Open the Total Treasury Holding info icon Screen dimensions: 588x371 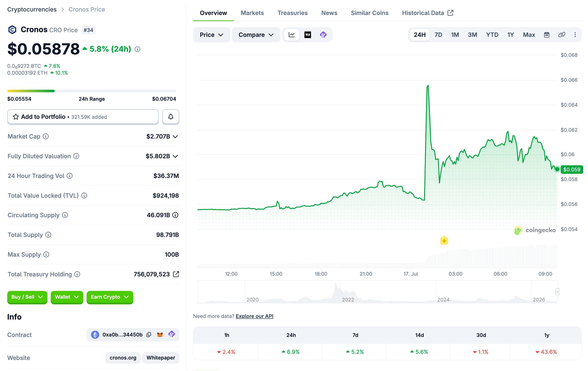tap(77, 274)
